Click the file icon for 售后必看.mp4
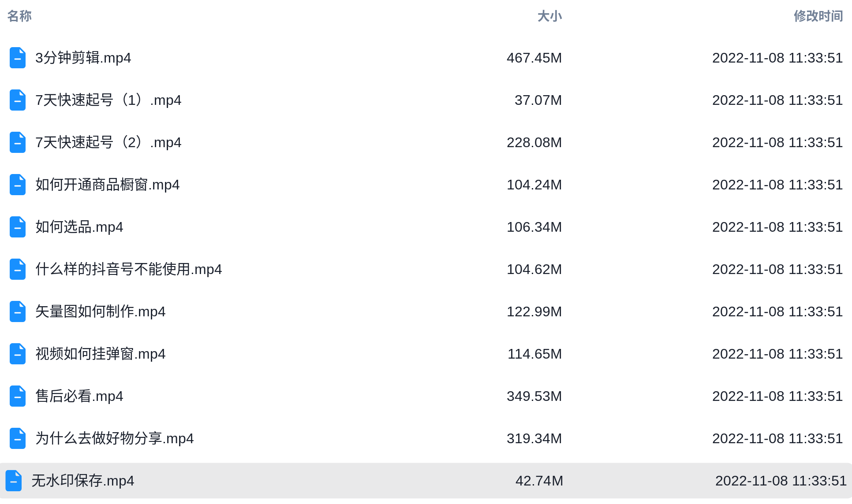This screenshot has height=504, width=852. (18, 396)
